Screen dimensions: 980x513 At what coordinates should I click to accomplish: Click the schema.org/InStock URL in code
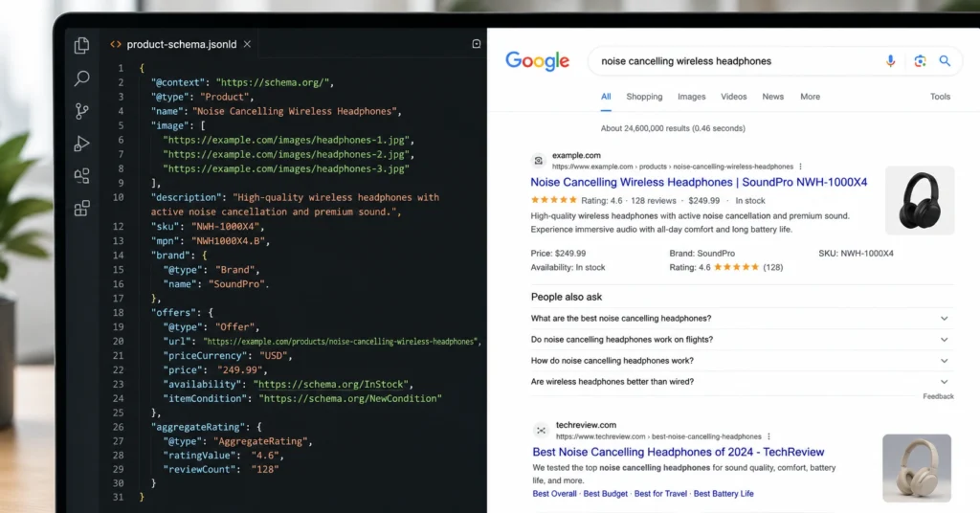point(332,385)
